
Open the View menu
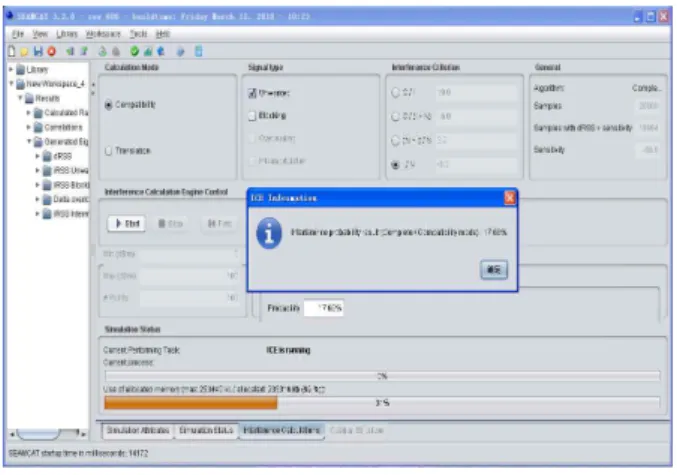point(40,34)
